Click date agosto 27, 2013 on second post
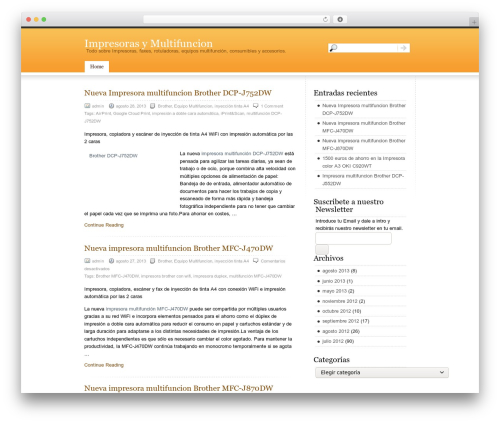This screenshot has height=423, width=500. click(131, 261)
